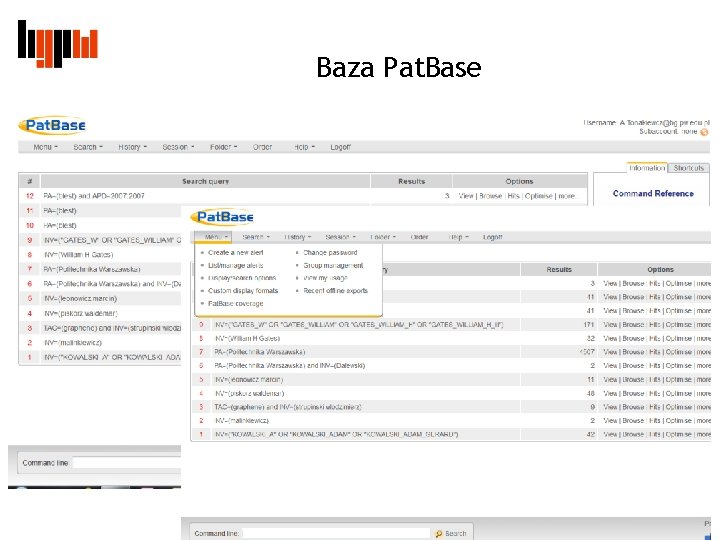Viewport: 720px width, 540px height.
Task: Select query "NV=(malinkiewicz)" in the back window
Action: [x=73, y=343]
